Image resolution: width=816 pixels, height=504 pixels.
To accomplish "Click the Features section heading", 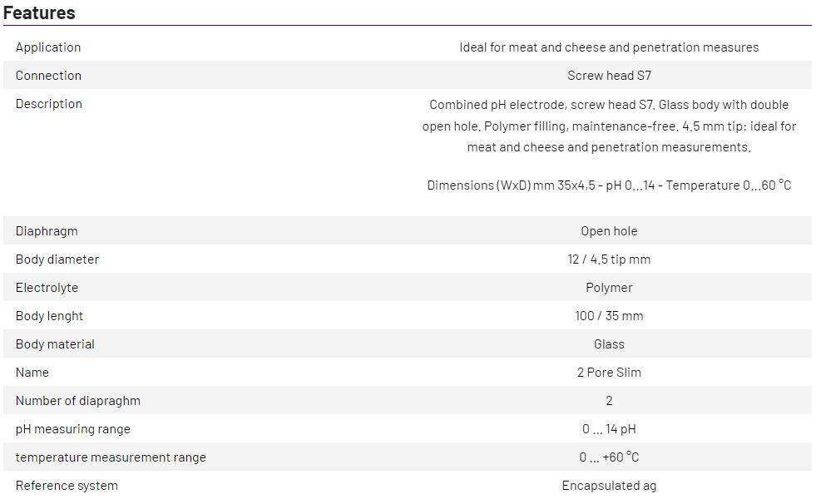I will pyautogui.click(x=39, y=12).
